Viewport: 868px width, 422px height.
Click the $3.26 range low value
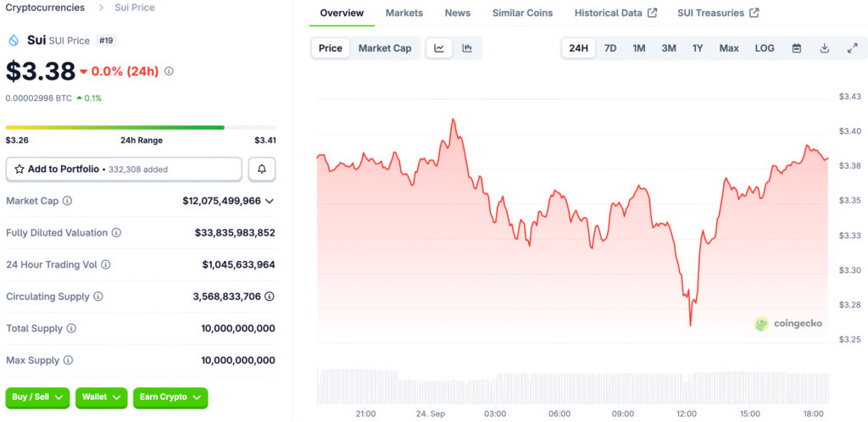tap(17, 141)
